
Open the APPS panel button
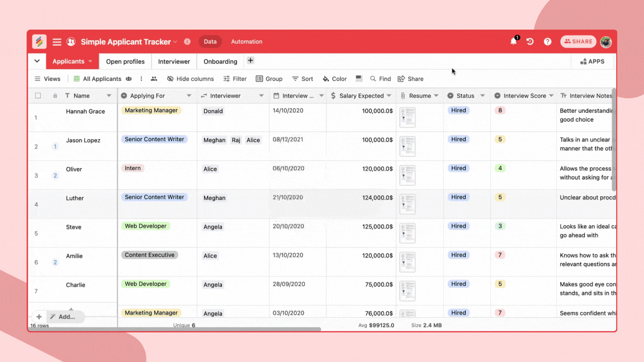[x=593, y=61]
